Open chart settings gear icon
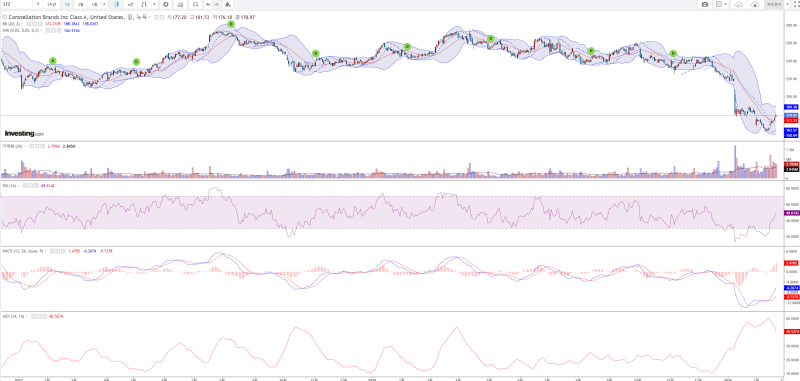800x381 pixels. 166,4
